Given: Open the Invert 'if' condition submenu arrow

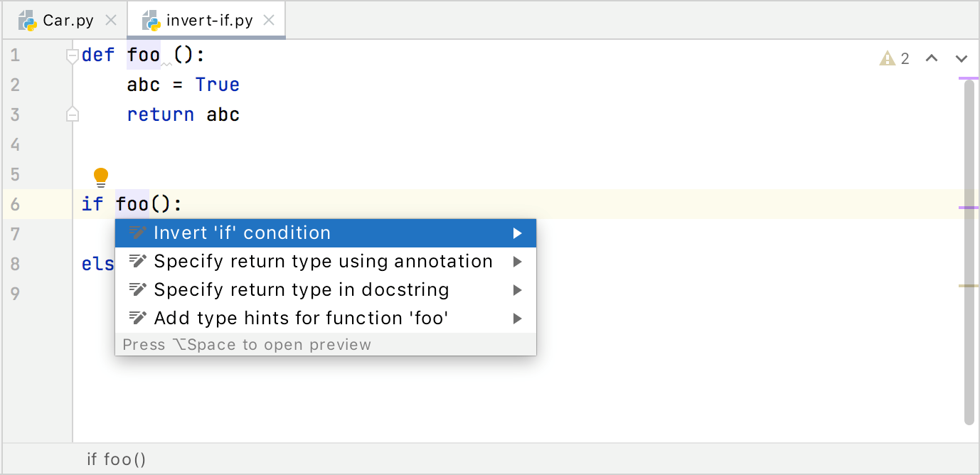Looking at the screenshot, I should click(x=518, y=233).
